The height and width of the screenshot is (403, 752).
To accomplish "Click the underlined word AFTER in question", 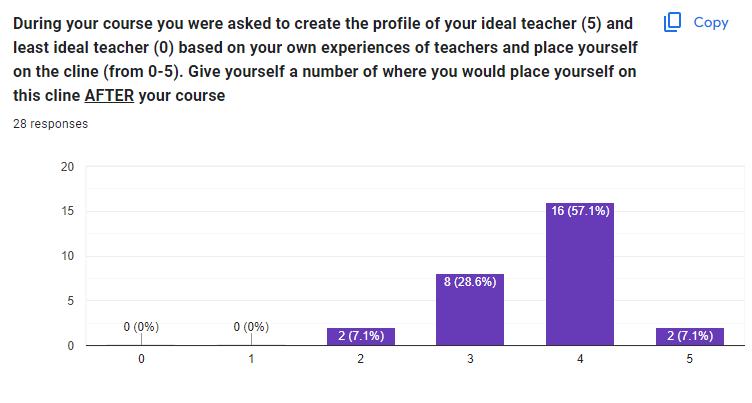I will 109,95.
